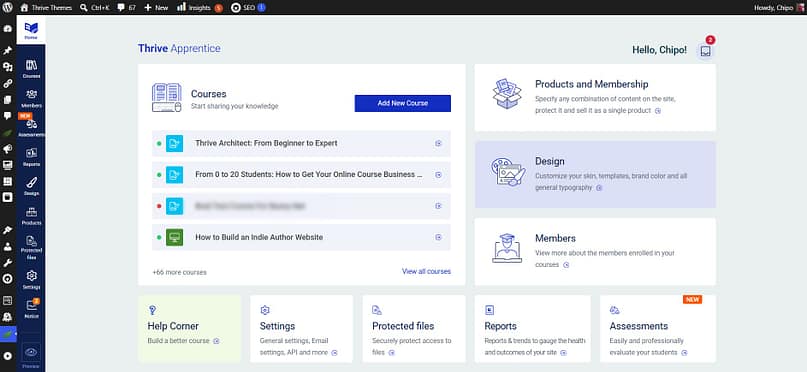Open Reports in the blue sidebar

(x=31, y=157)
